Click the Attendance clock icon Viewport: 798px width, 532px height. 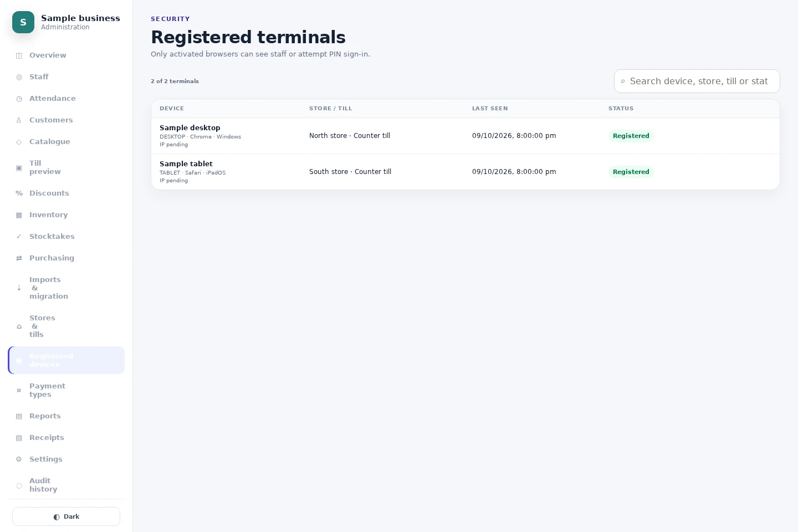pos(19,99)
